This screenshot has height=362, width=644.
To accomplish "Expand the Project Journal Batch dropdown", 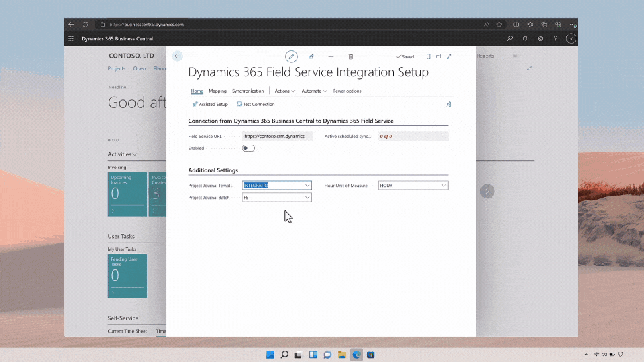I will (307, 198).
